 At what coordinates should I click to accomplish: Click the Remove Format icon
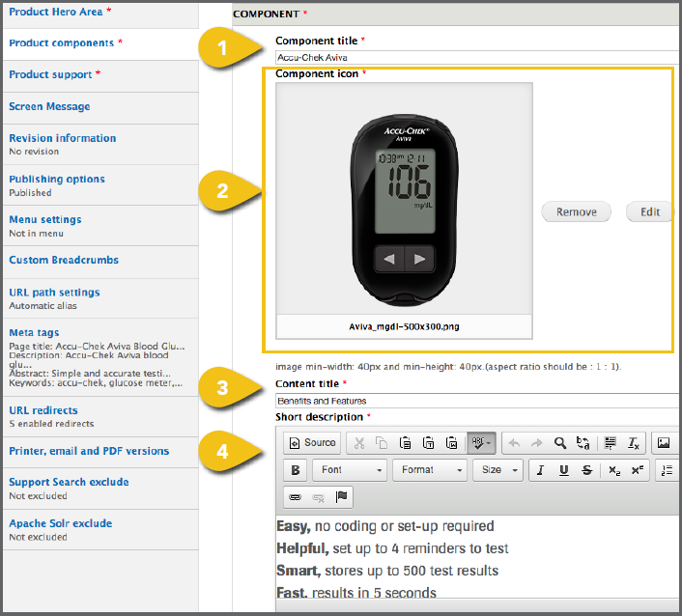tap(633, 443)
